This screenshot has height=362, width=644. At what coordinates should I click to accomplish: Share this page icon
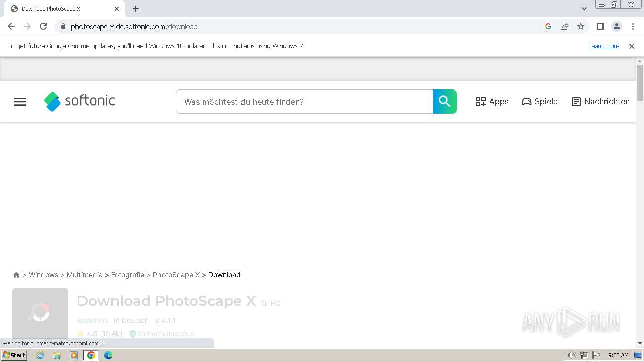tap(565, 27)
